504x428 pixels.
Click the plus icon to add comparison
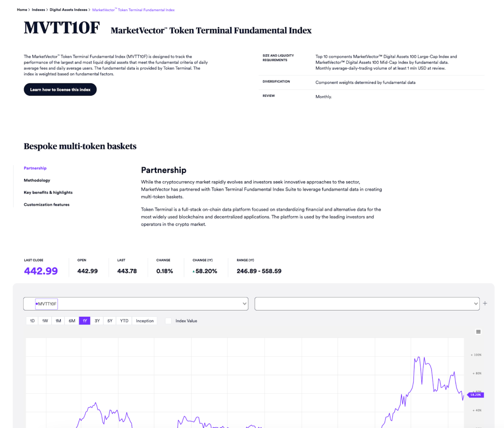(x=485, y=303)
